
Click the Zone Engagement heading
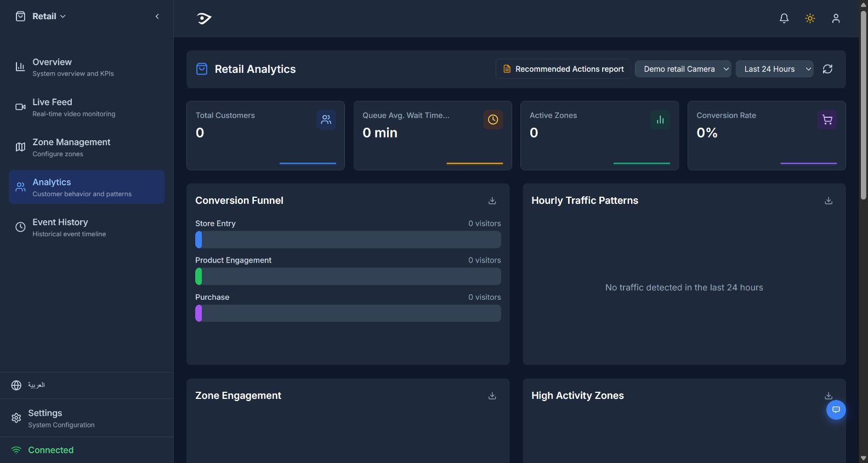tap(238, 396)
